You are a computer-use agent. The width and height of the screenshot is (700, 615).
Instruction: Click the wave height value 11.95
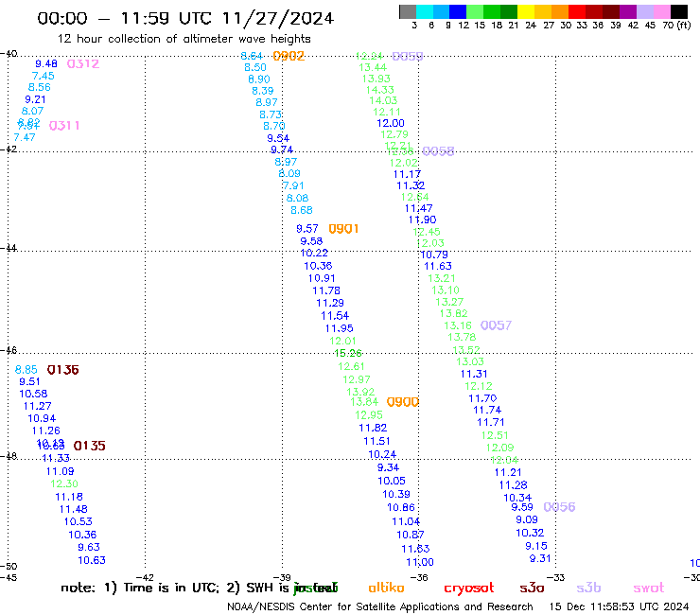(x=339, y=328)
